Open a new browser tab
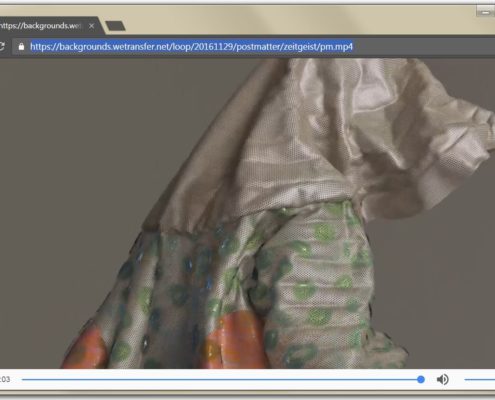The width and height of the screenshot is (495, 400). tap(115, 26)
